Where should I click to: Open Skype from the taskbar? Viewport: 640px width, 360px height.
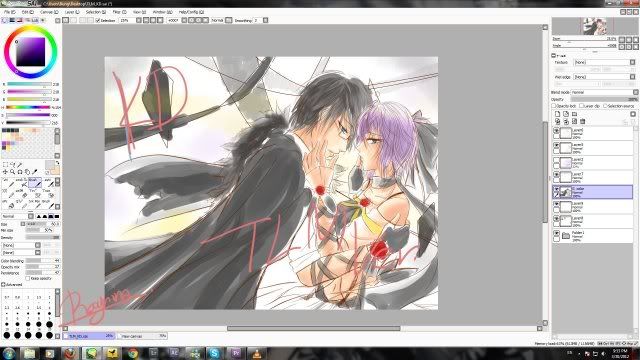point(214,353)
